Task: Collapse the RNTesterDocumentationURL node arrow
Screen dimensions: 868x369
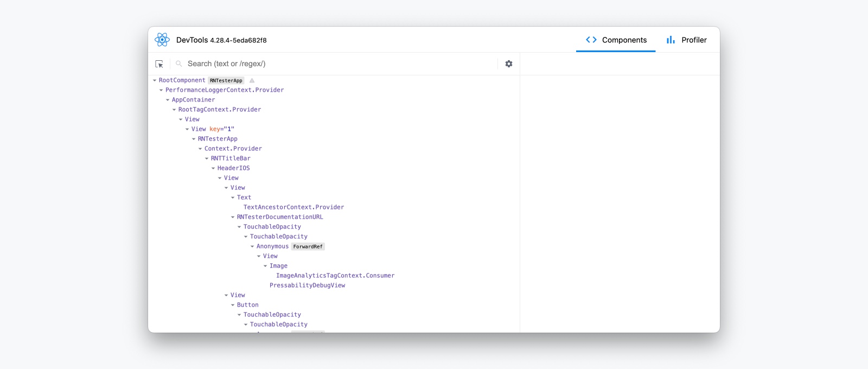Action: [x=233, y=217]
